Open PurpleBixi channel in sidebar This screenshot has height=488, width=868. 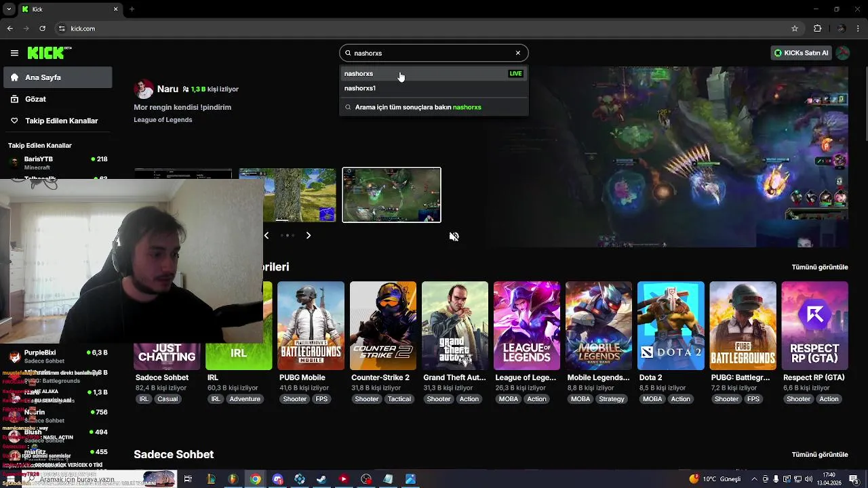click(x=58, y=357)
